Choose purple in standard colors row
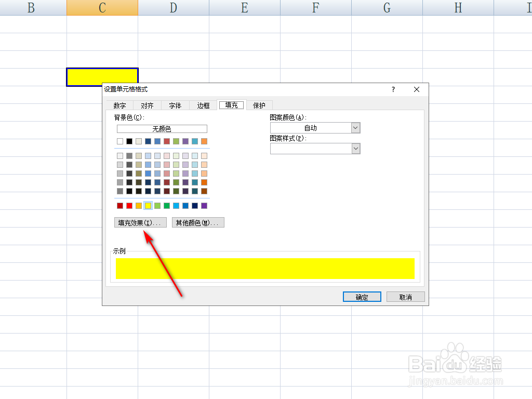The height and width of the screenshot is (399, 532). pos(204,206)
